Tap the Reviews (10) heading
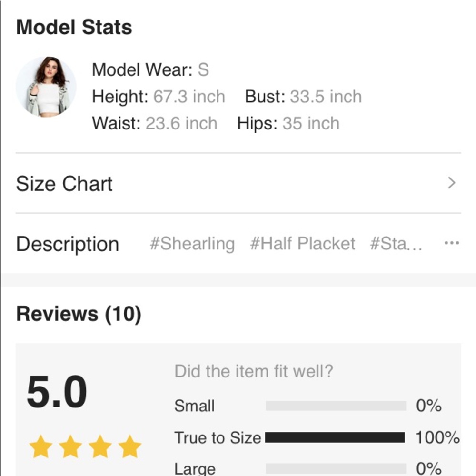This screenshot has height=476, width=476. [79, 314]
